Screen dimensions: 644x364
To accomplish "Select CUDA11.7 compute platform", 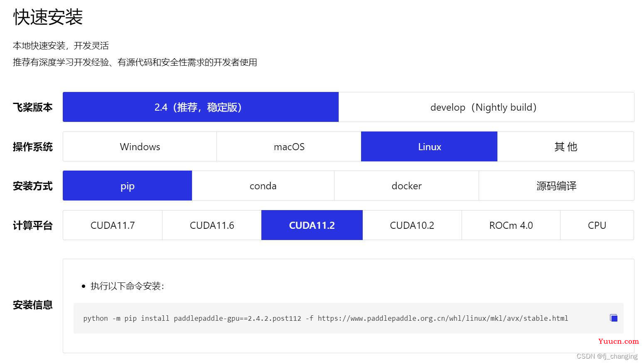I will coord(113,225).
